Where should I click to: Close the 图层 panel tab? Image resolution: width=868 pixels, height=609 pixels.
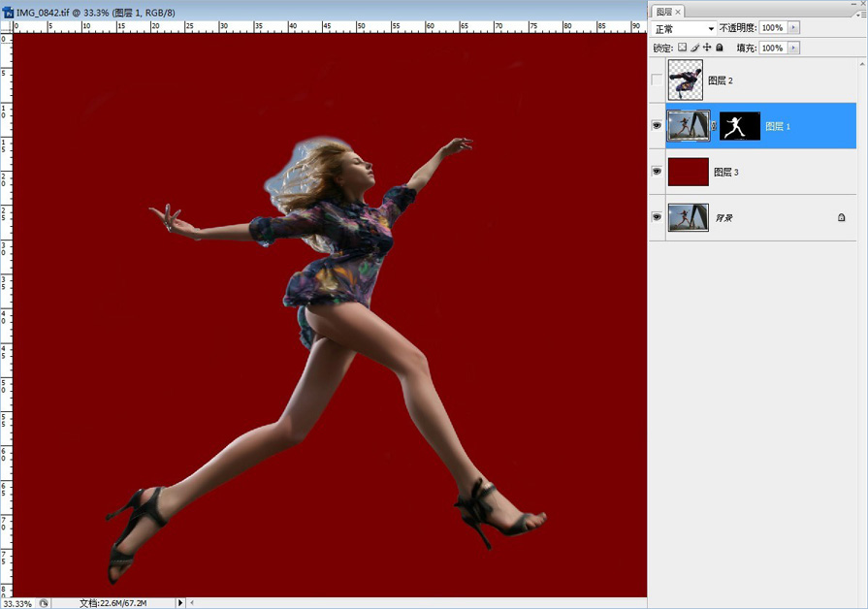point(678,12)
